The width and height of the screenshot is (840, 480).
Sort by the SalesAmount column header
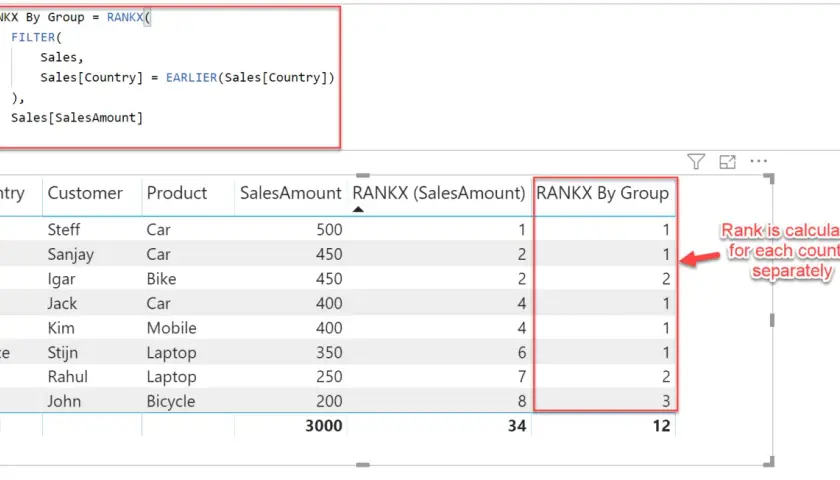[x=290, y=193]
